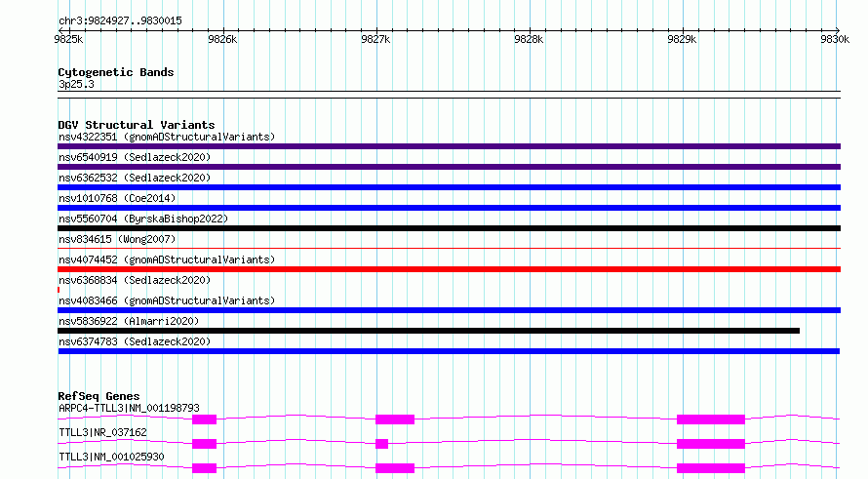This screenshot has width=868, height=479.
Task: Open variant label nsv6368834 (Sedlazeck2020)
Action: [135, 280]
